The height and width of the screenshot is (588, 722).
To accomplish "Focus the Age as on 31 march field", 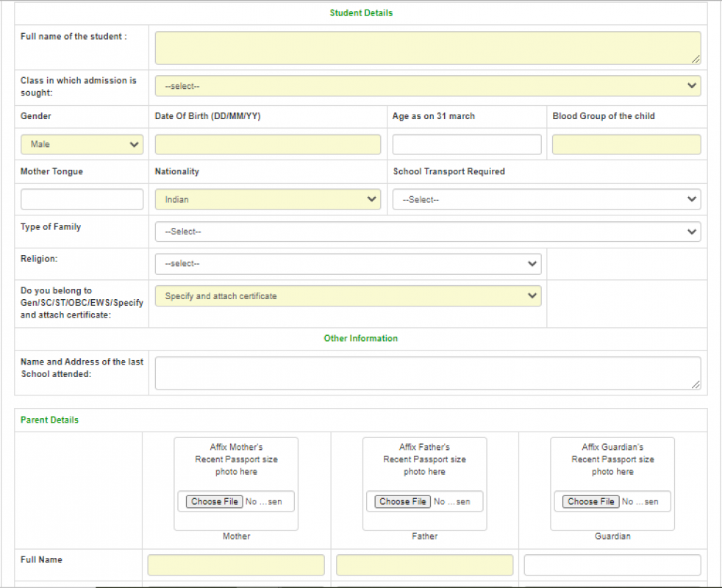I will 466,145.
